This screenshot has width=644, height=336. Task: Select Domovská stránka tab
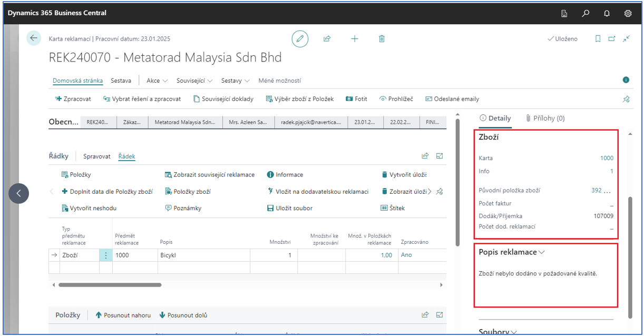[77, 81]
